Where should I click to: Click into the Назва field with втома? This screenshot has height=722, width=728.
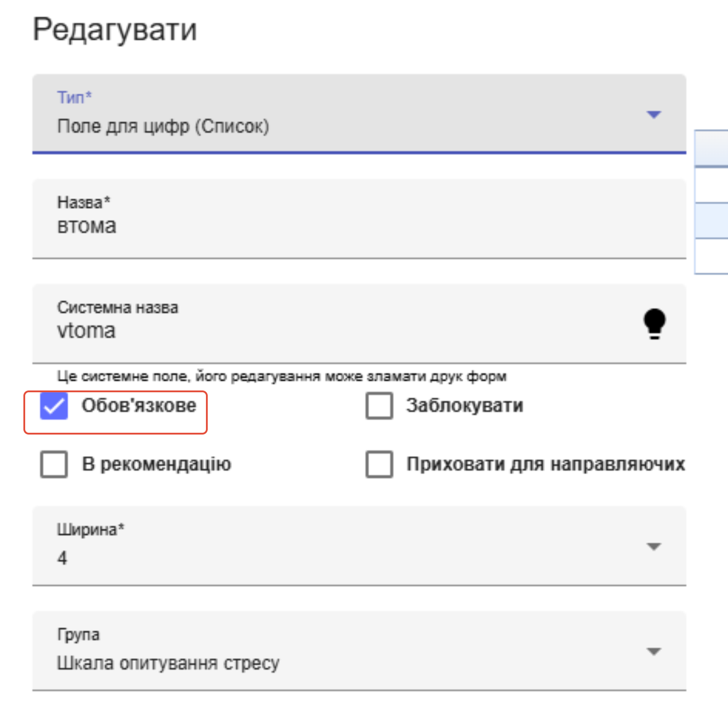pos(315,226)
